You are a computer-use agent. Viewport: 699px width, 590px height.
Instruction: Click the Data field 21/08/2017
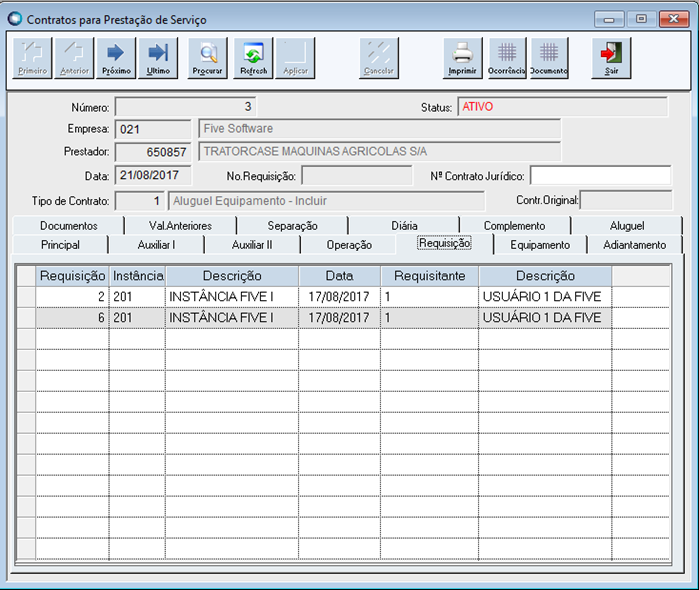[x=153, y=175]
